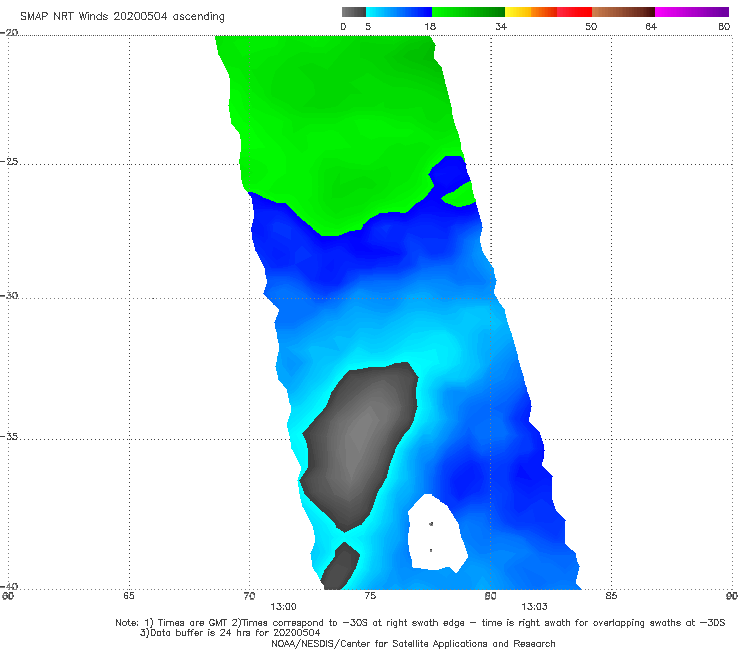Click the "64" label under the color bar
Image resolution: width=740 pixels, height=650 pixels.
click(x=651, y=27)
